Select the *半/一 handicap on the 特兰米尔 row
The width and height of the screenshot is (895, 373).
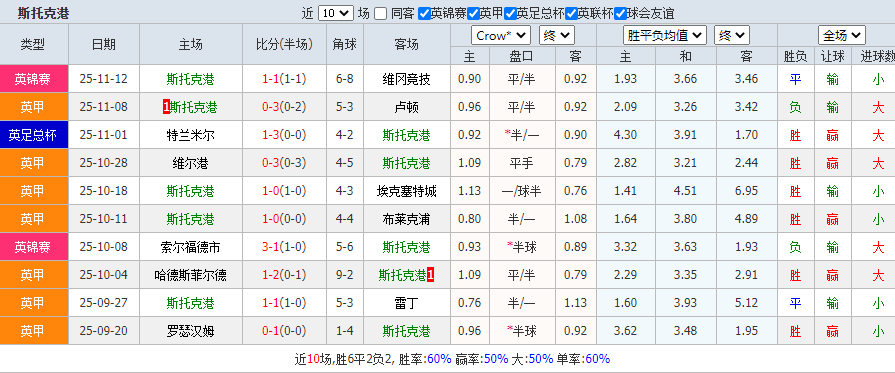(x=521, y=135)
